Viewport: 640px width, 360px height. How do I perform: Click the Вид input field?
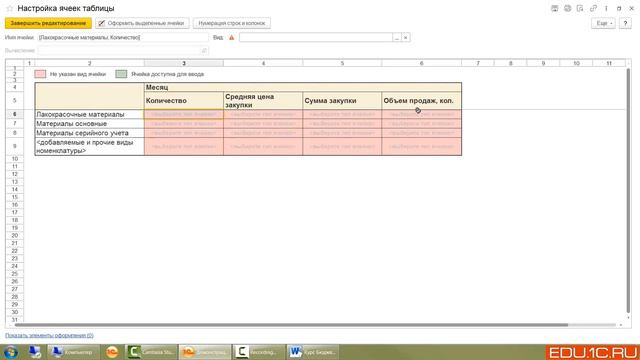(316, 38)
